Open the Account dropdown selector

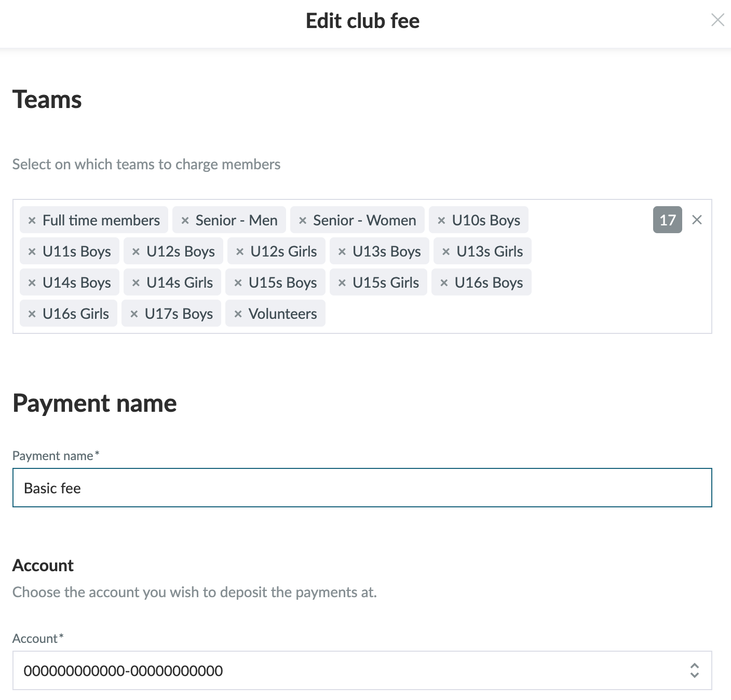(x=694, y=670)
